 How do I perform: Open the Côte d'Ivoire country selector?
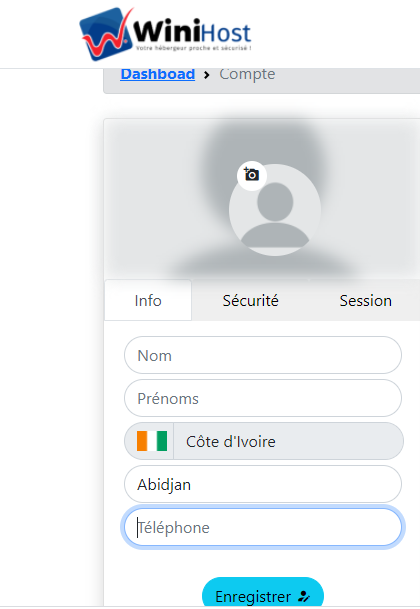point(264,441)
